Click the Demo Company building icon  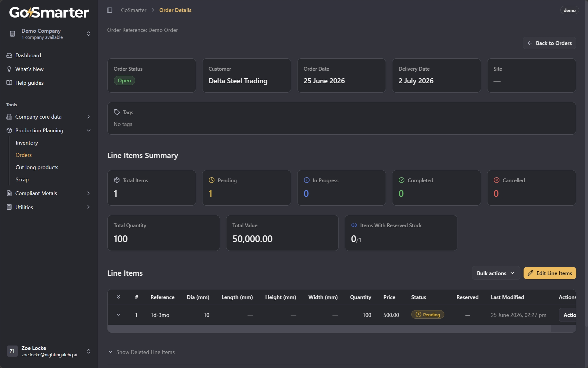(x=12, y=34)
